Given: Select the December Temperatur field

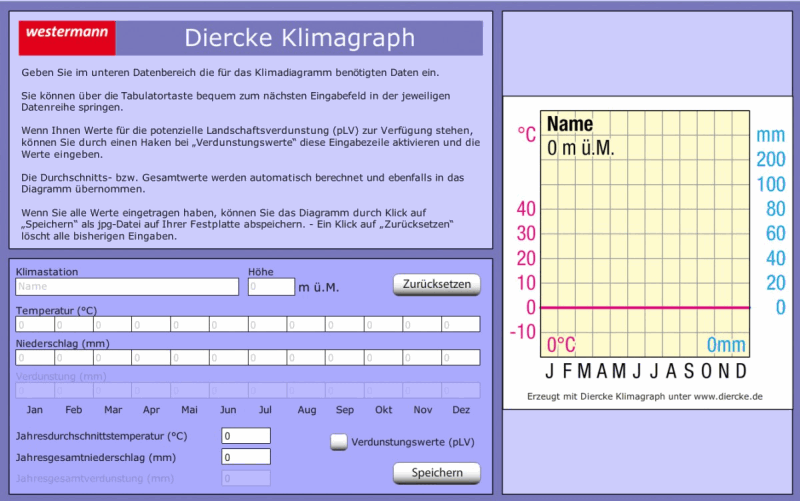Looking at the screenshot, I should pyautogui.click(x=461, y=324).
